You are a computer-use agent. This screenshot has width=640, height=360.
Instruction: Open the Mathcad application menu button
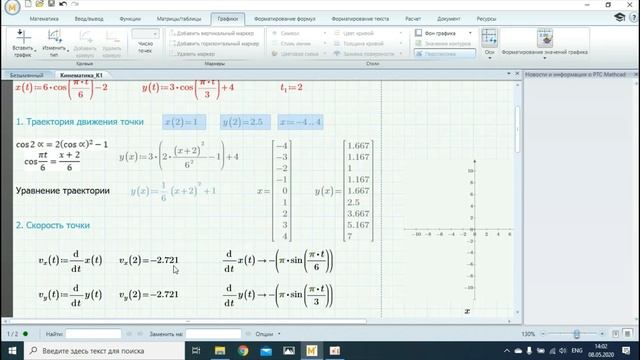pos(12,7)
